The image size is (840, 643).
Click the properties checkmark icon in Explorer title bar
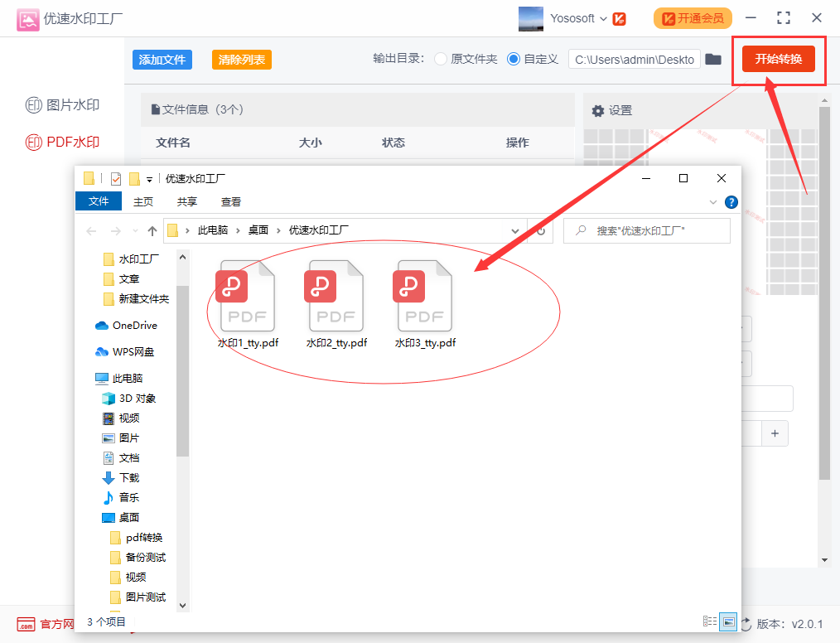(116, 179)
